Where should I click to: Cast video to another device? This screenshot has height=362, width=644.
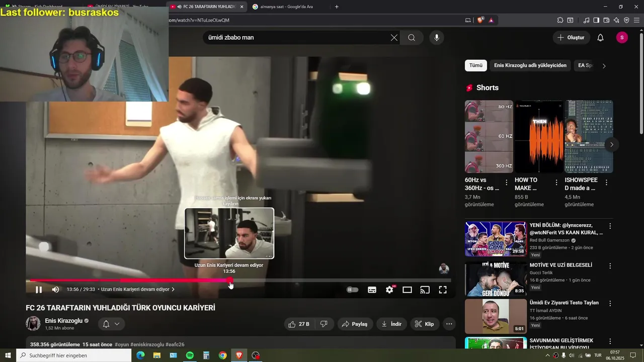pyautogui.click(x=425, y=290)
